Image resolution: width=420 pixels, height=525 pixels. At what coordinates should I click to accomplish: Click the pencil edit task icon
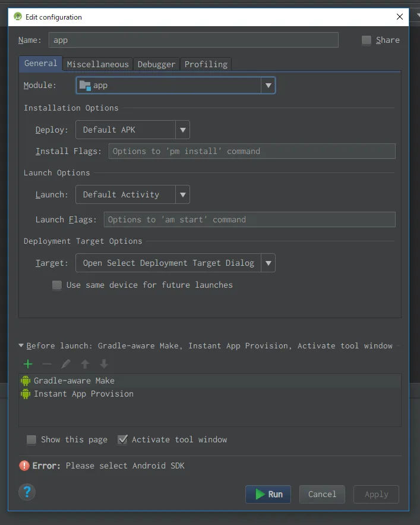coord(66,364)
